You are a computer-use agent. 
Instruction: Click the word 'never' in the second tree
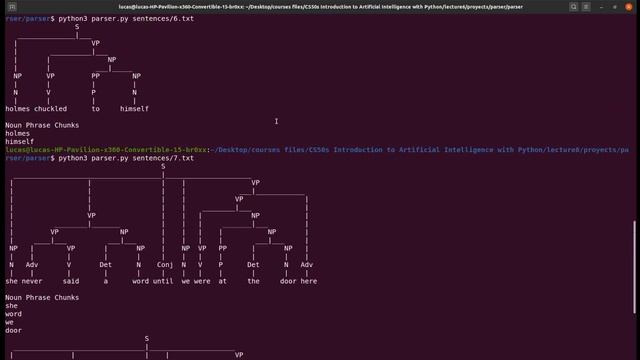tap(32, 281)
